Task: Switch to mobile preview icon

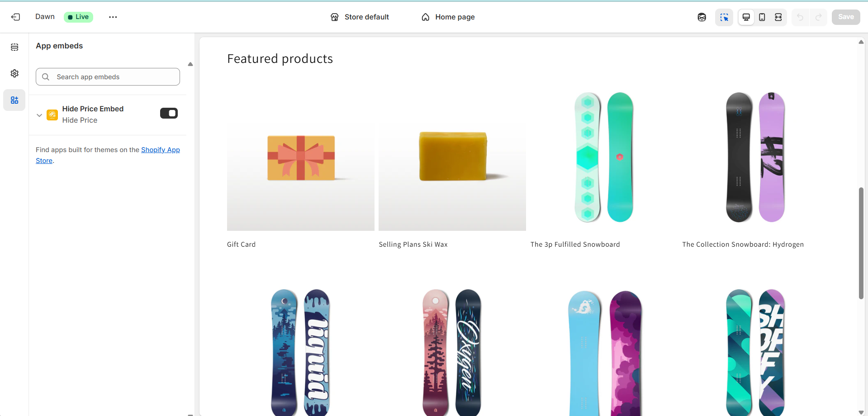Action: [x=762, y=17]
